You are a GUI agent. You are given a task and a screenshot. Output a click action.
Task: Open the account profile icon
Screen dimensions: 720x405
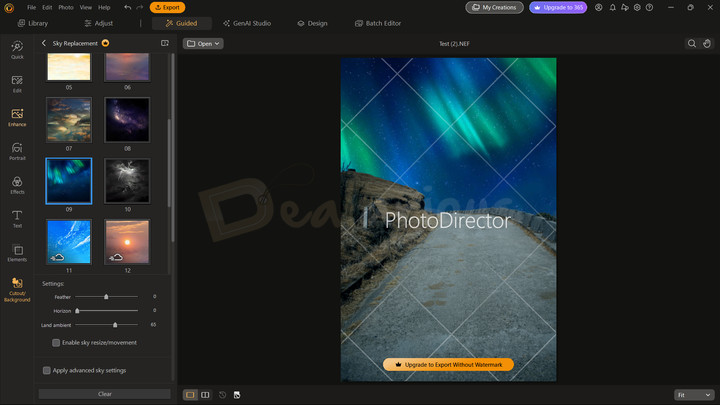(x=599, y=7)
